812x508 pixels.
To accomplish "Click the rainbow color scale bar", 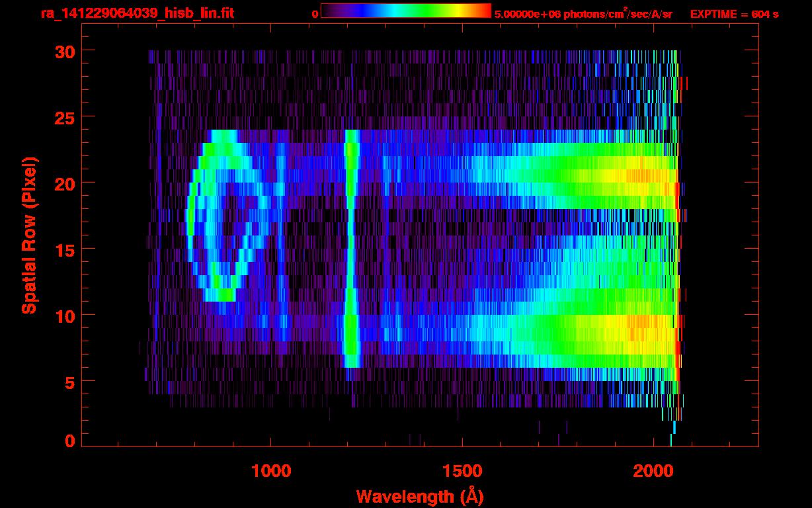I will [x=406, y=11].
